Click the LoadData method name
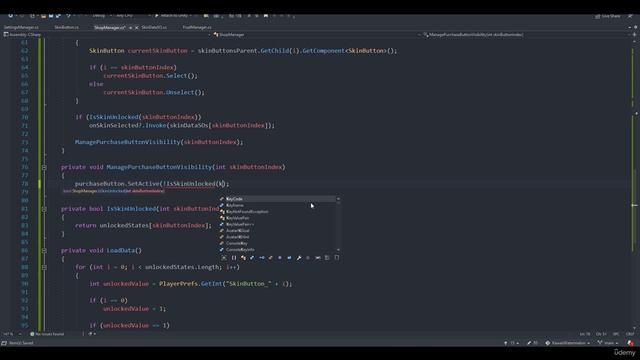This screenshot has height=360, width=640. tap(120, 251)
